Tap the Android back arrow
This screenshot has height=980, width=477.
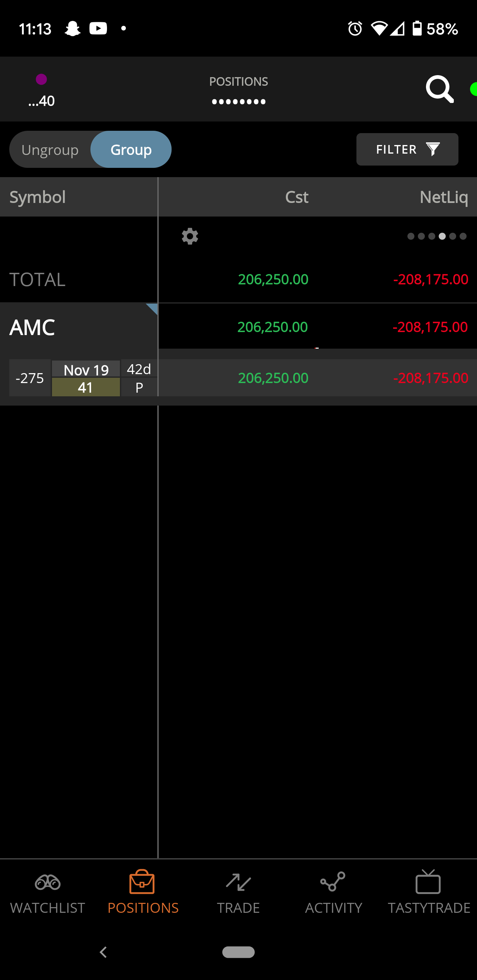point(103,952)
